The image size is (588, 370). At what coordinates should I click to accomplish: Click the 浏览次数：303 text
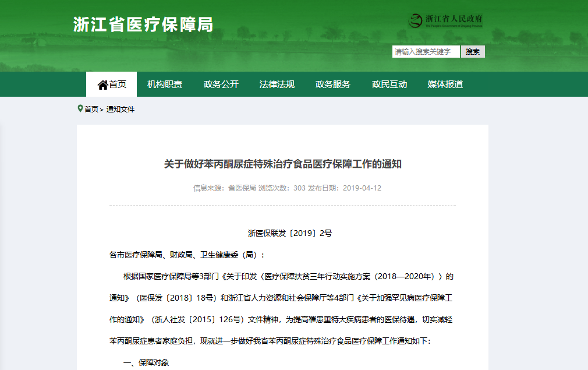[282, 188]
